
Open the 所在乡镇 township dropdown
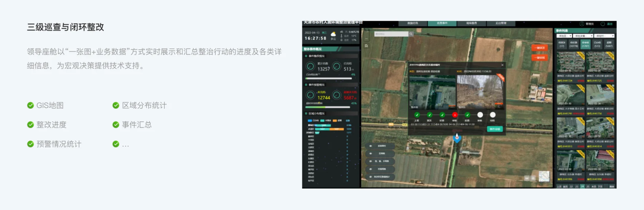coord(583,36)
